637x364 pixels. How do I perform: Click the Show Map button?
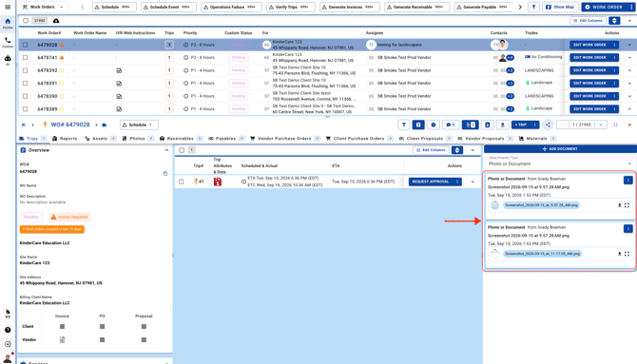click(x=560, y=7)
